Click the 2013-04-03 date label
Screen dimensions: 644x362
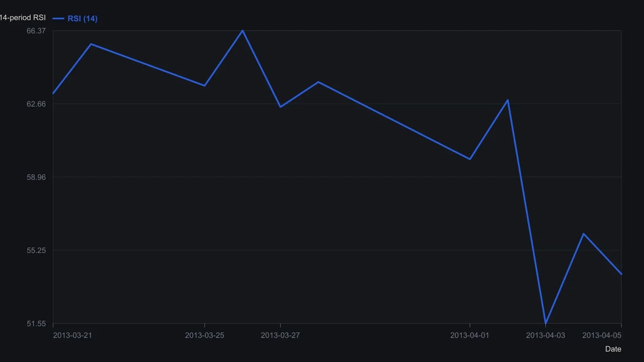pos(545,335)
